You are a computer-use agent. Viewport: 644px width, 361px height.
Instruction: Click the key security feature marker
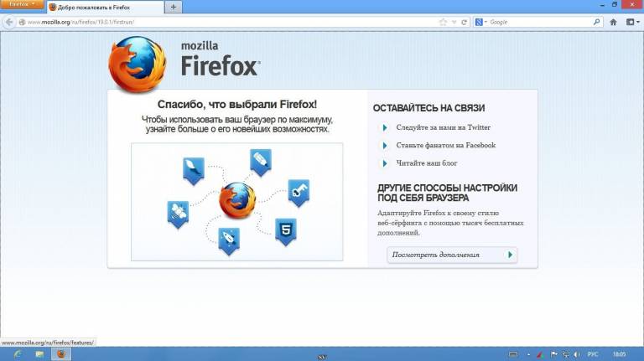tap(299, 193)
